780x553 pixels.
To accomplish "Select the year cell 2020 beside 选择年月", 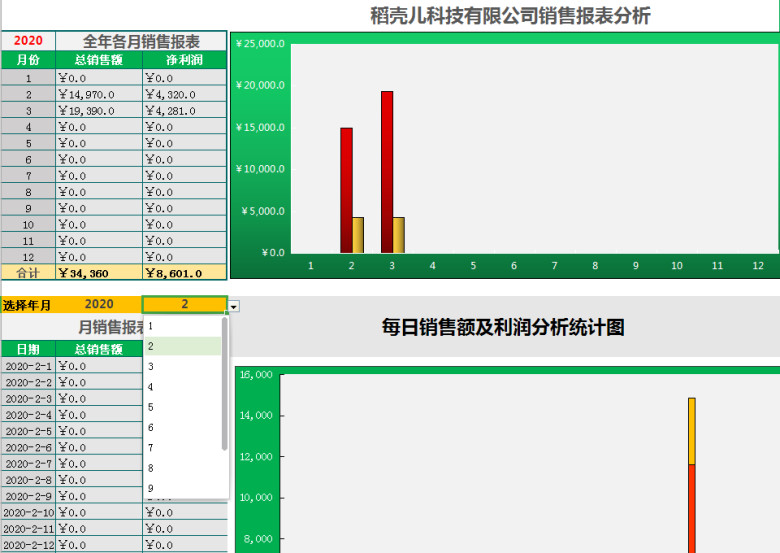I will click(x=99, y=304).
